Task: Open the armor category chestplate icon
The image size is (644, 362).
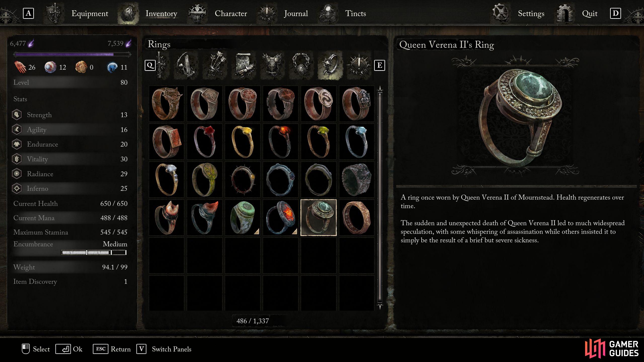Action: pos(273,65)
